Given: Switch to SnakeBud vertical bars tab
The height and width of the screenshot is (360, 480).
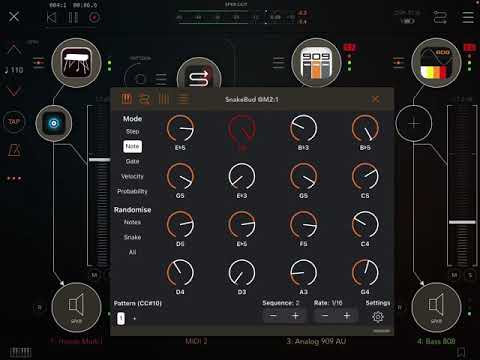Looking at the screenshot, I should click(x=163, y=99).
